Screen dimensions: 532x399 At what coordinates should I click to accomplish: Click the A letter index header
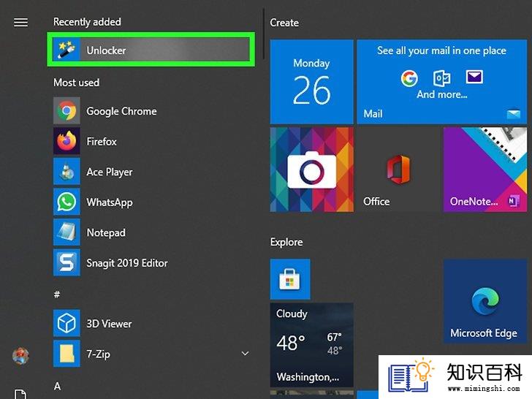(57, 386)
